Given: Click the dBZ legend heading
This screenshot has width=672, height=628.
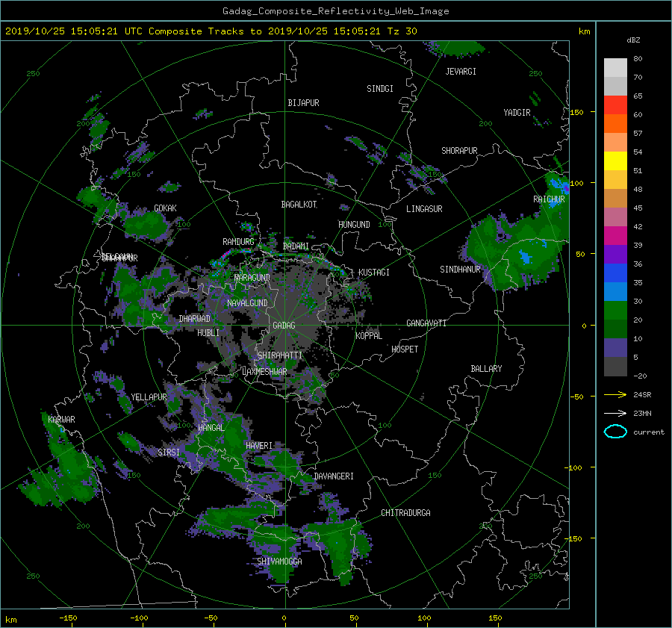Looking at the screenshot, I should [633, 40].
